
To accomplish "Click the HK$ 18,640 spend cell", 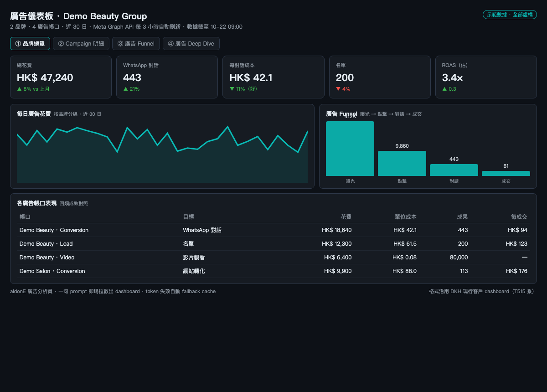I will point(336,230).
